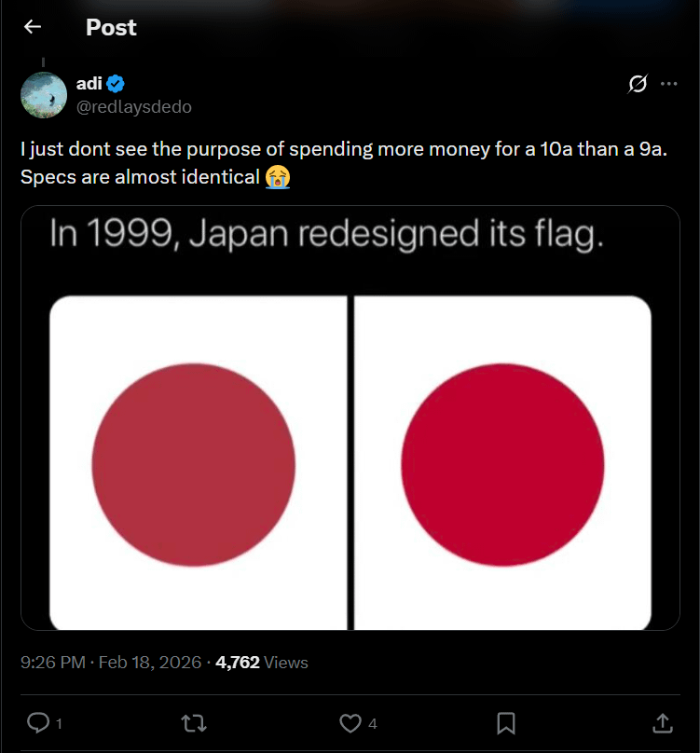Open adi's profile picture

coord(41,94)
